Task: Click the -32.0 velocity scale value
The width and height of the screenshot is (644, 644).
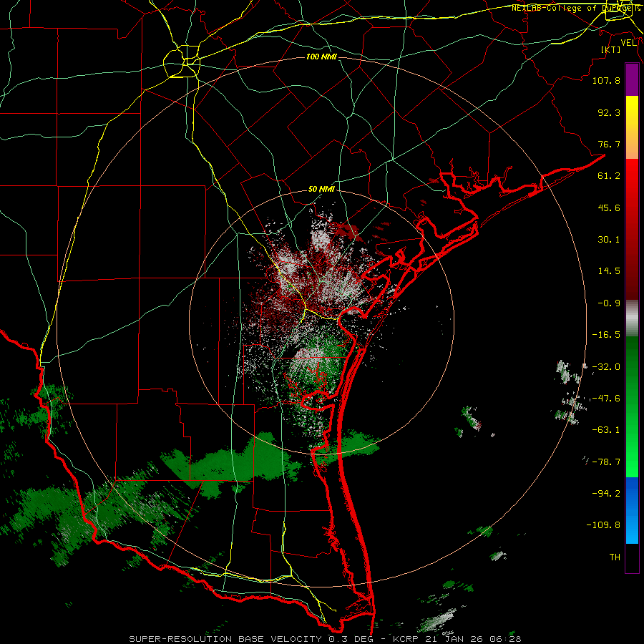Action: 606,367
